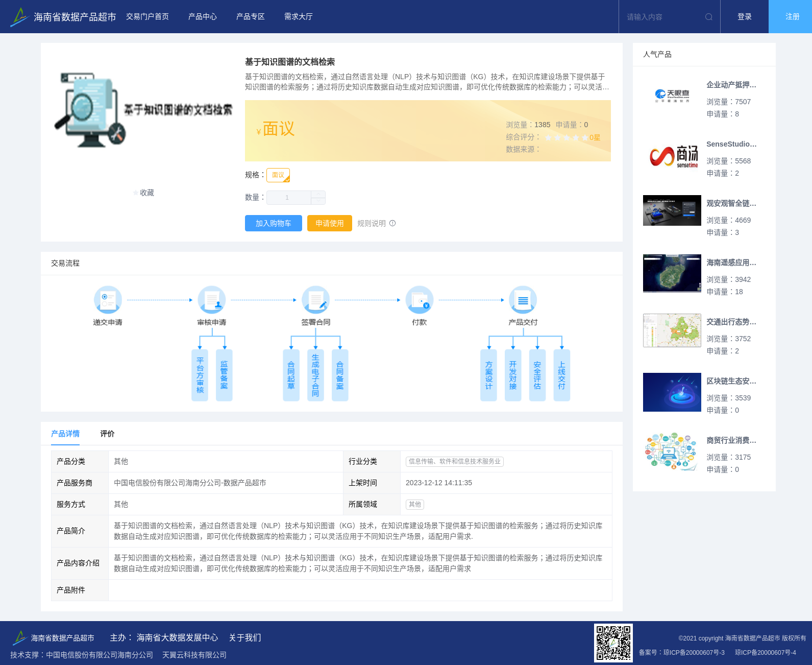Click the five-star rating display
Viewport: 812px width, 665px height.
coord(567,137)
